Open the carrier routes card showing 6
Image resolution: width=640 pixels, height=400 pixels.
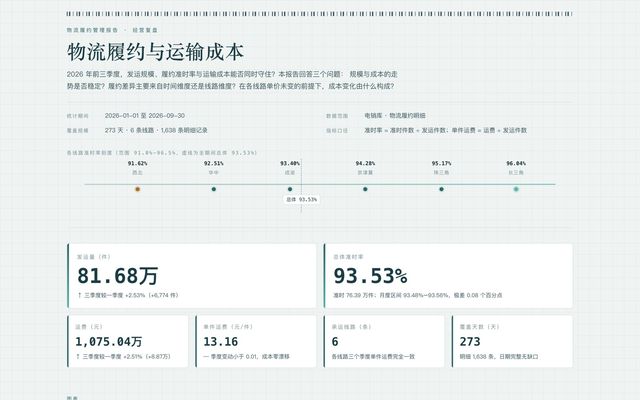coord(384,341)
